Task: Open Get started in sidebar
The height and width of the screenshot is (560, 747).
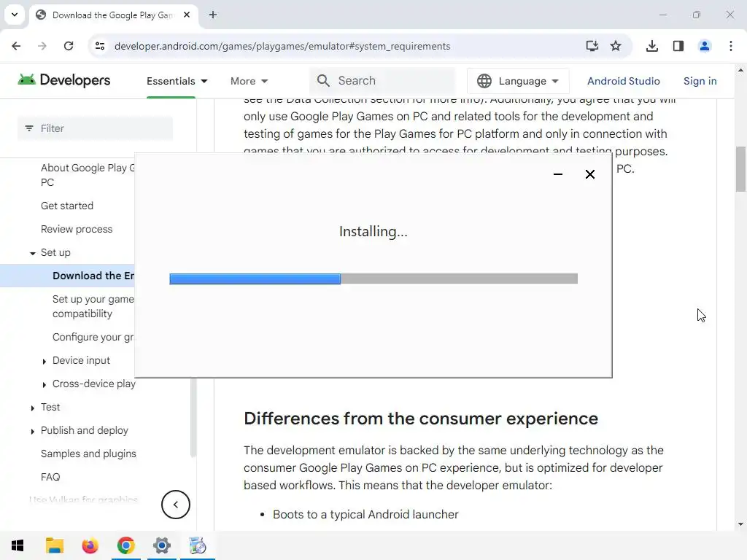Action: point(67,206)
